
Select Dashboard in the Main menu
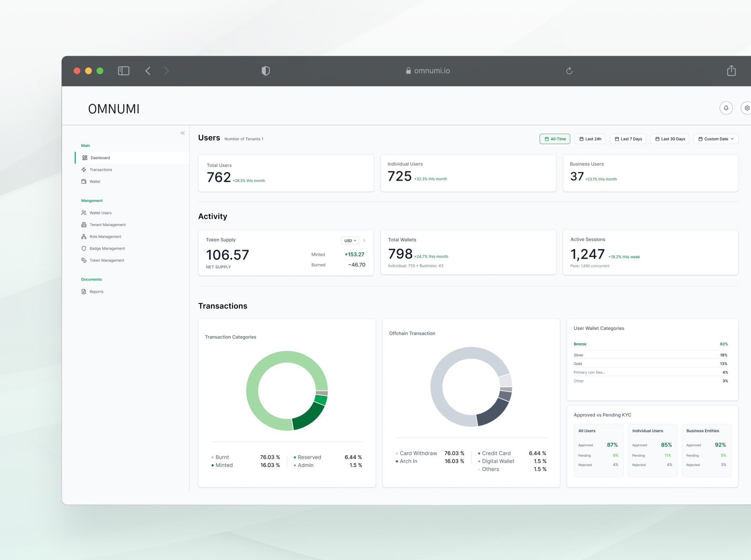point(100,157)
